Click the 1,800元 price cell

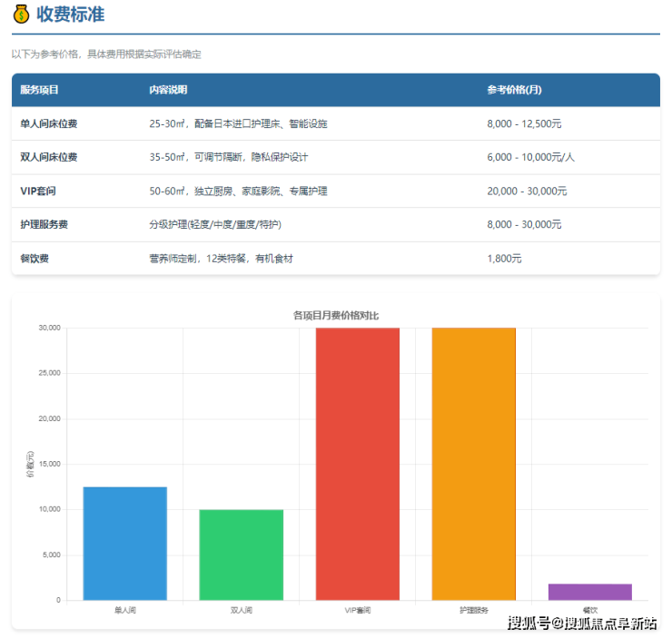click(x=504, y=259)
